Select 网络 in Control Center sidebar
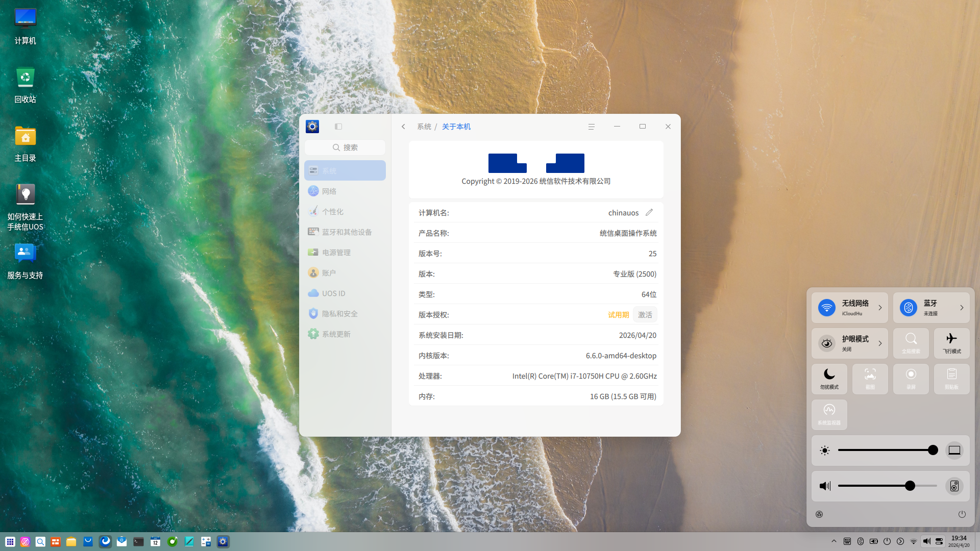 tap(345, 191)
